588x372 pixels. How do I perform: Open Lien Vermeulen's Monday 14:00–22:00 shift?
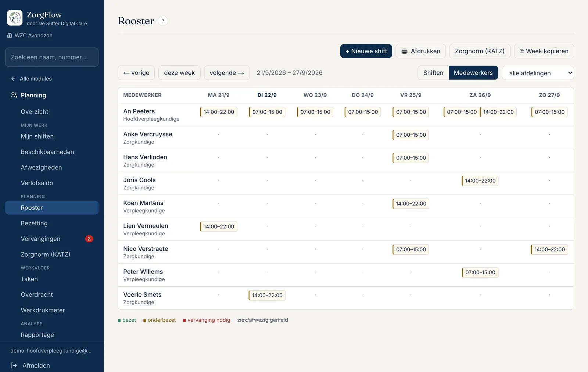point(219,226)
